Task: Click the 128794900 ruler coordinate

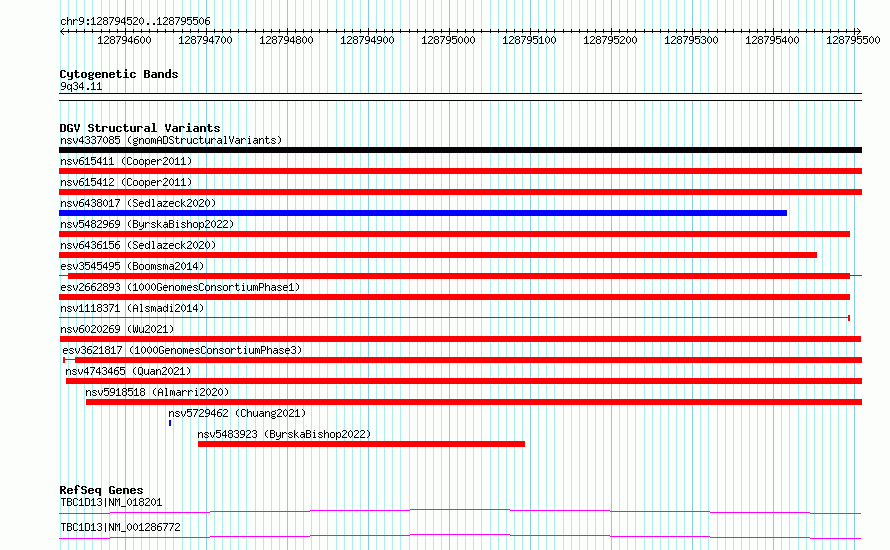Action: pyautogui.click(x=367, y=40)
